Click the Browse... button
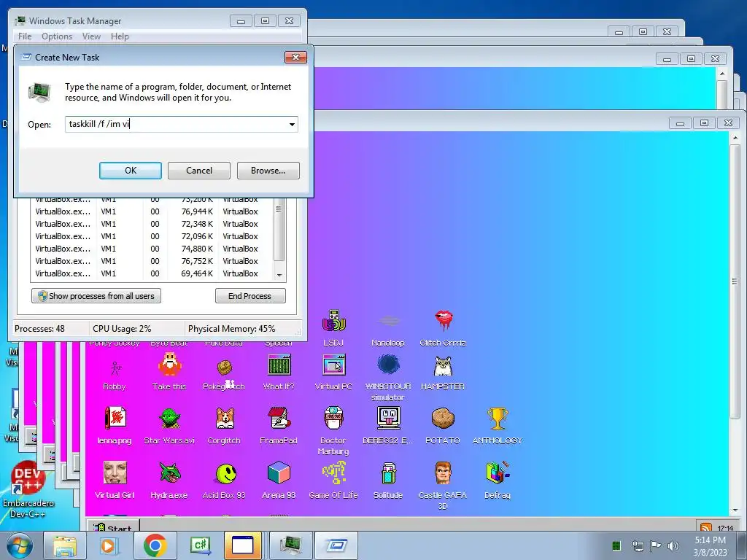 [268, 171]
